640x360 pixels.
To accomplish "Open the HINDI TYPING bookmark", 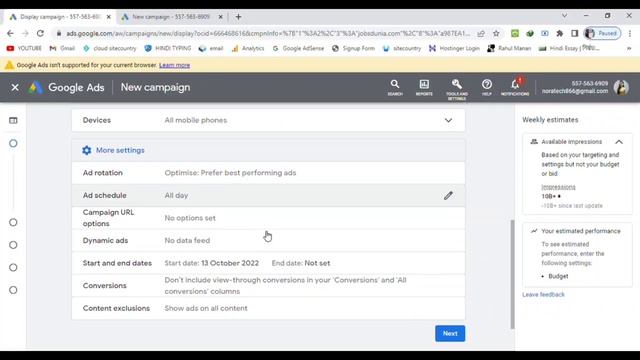I will (168, 48).
